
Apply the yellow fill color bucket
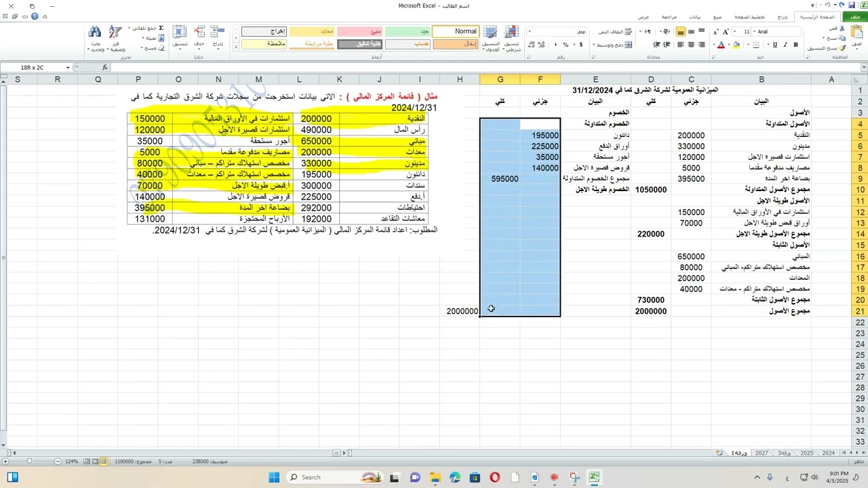tap(737, 45)
